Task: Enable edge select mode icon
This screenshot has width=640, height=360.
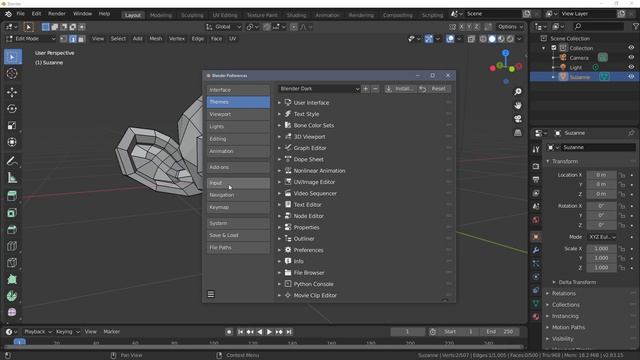Action: (72, 39)
